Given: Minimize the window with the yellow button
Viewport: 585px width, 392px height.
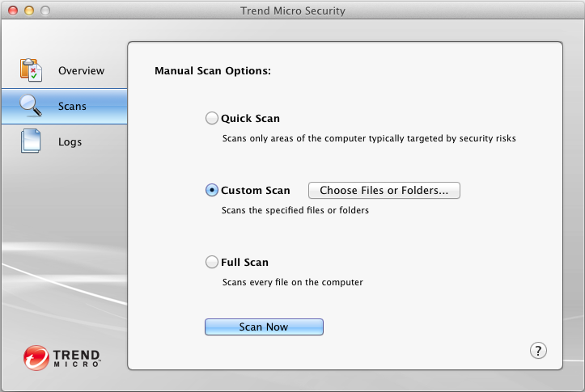Looking at the screenshot, I should [29, 11].
